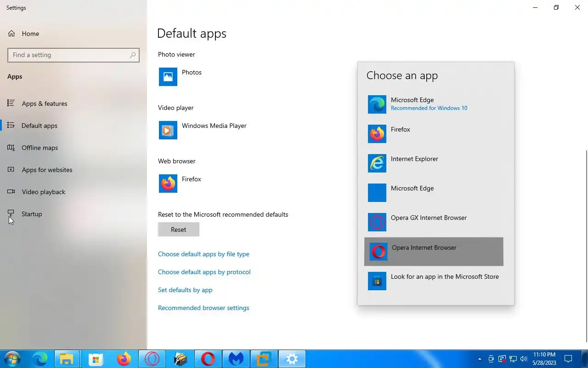Click the Show desktop taskbar strip
The image size is (588, 368).
(x=587, y=359)
